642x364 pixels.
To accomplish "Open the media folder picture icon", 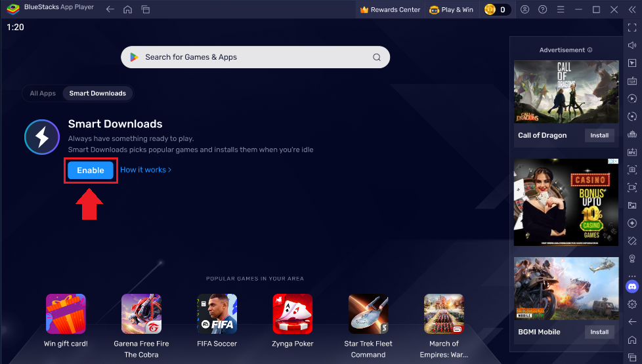I will [x=632, y=205].
